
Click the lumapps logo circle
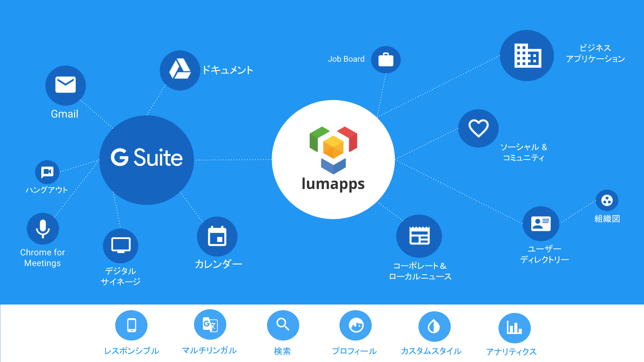(x=333, y=160)
